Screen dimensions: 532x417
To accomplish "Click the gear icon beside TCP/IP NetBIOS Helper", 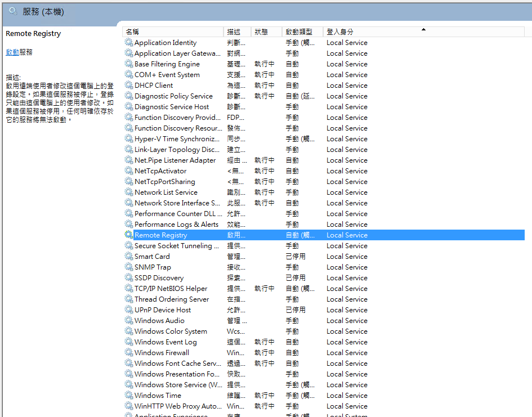I will click(128, 288).
